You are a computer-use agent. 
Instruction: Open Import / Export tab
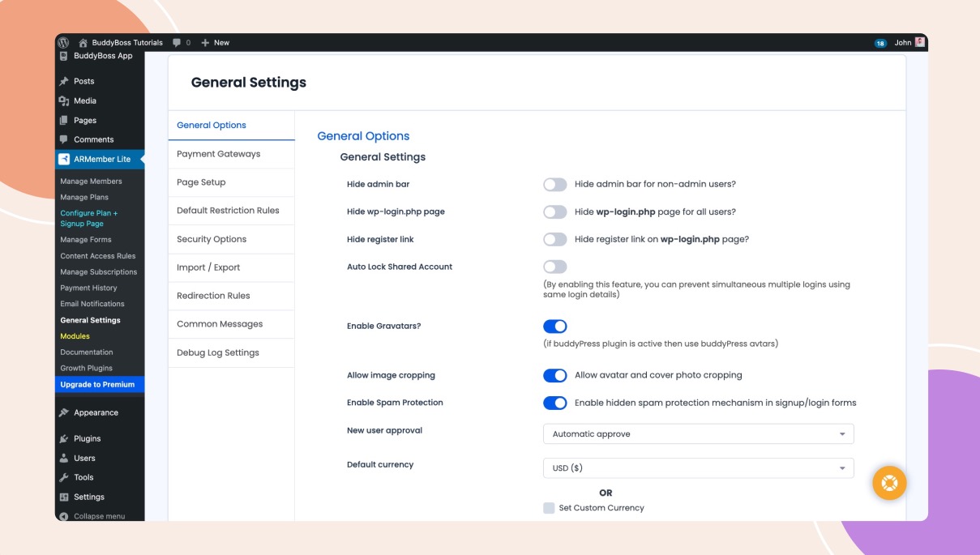point(232,267)
